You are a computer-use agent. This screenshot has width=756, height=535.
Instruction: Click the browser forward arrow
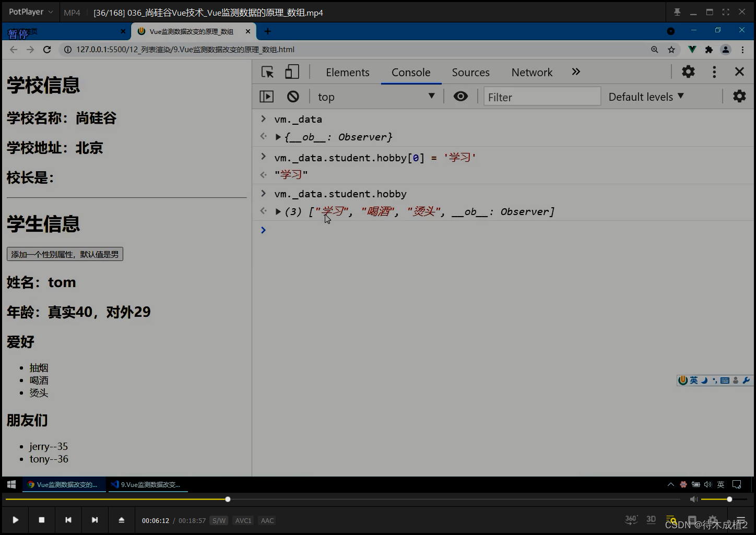point(30,50)
